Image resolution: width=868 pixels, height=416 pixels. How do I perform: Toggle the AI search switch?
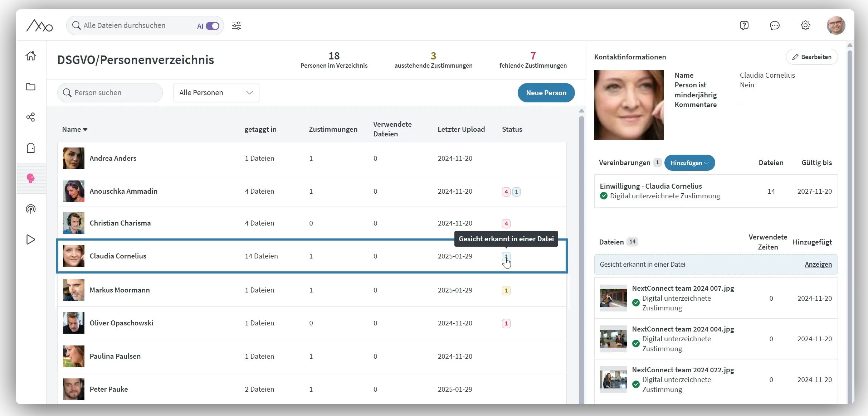(x=213, y=26)
